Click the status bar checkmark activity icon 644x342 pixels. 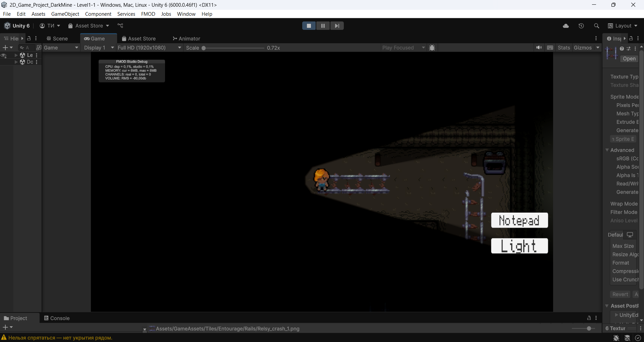point(638,338)
